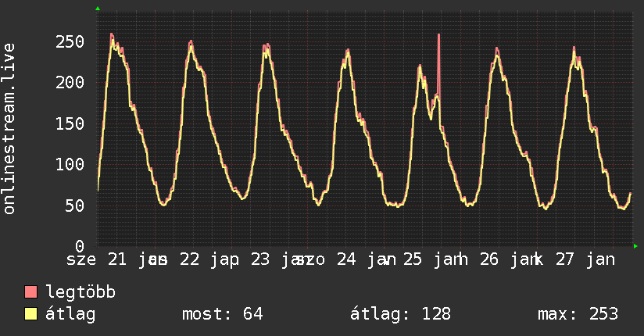The width and height of the screenshot is (644, 336).
Task: Click the yellow átlag legend swatch
Action: click(x=30, y=313)
